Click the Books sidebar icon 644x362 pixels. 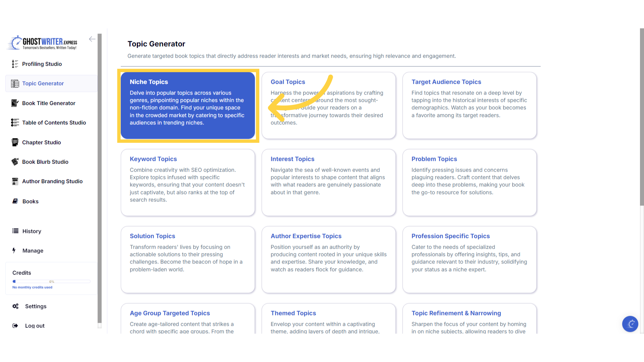click(15, 201)
